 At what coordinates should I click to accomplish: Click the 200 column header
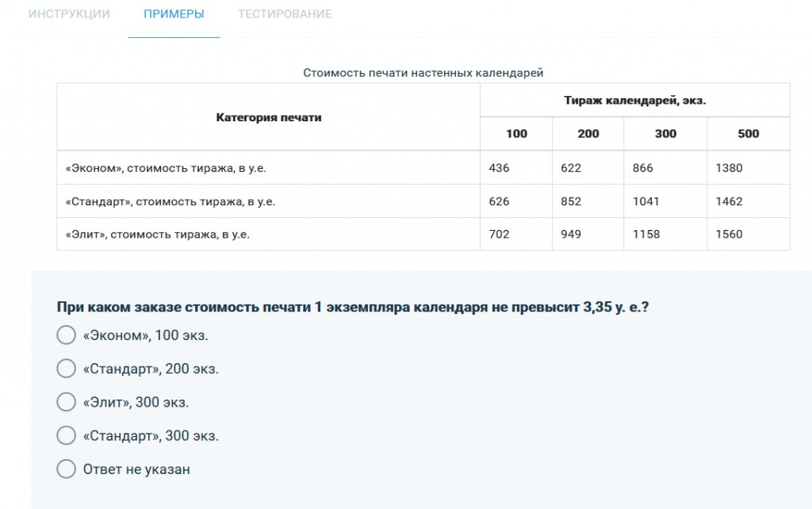tap(588, 134)
